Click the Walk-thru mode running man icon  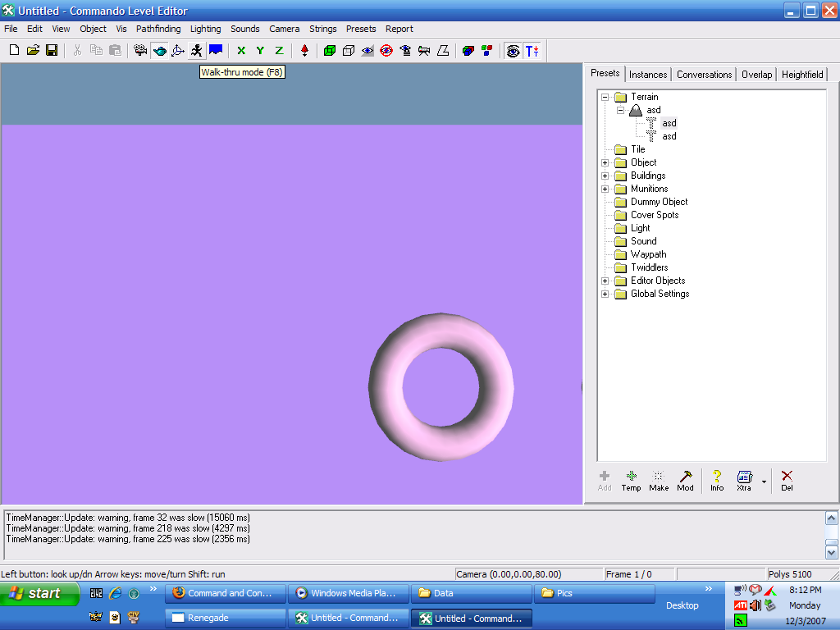pyautogui.click(x=196, y=51)
